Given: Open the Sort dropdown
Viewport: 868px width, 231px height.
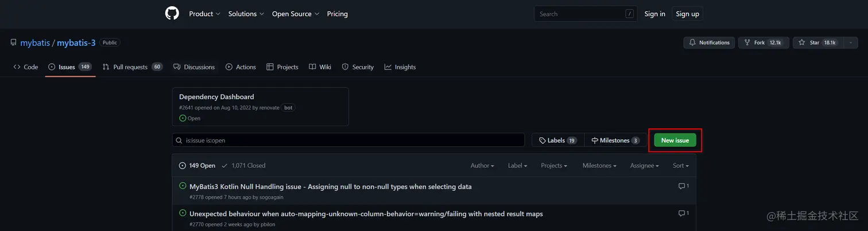Looking at the screenshot, I should point(680,166).
